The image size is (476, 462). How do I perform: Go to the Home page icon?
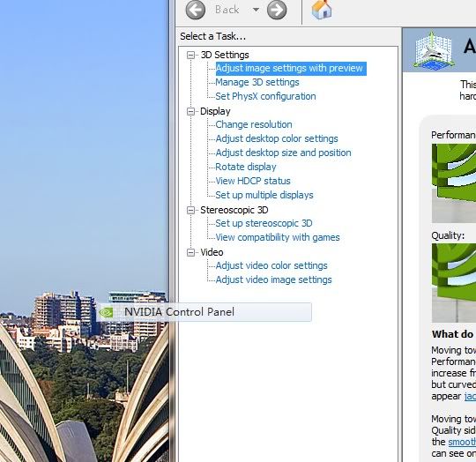tap(322, 10)
